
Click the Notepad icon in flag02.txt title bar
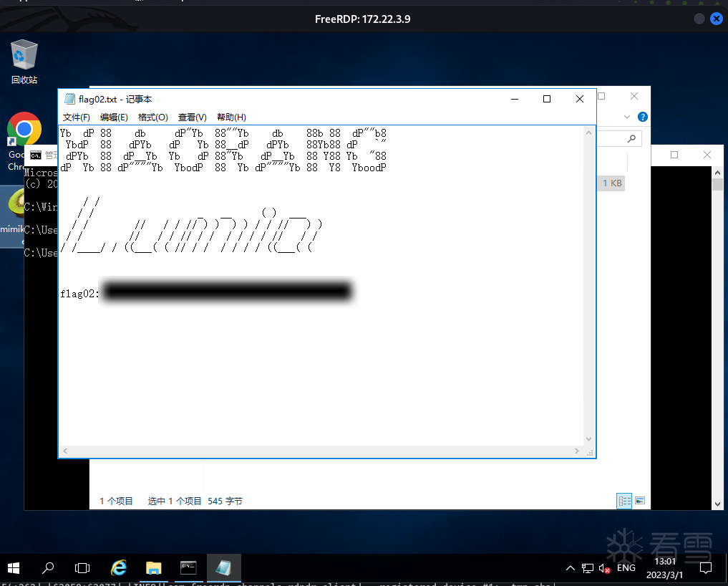point(69,99)
